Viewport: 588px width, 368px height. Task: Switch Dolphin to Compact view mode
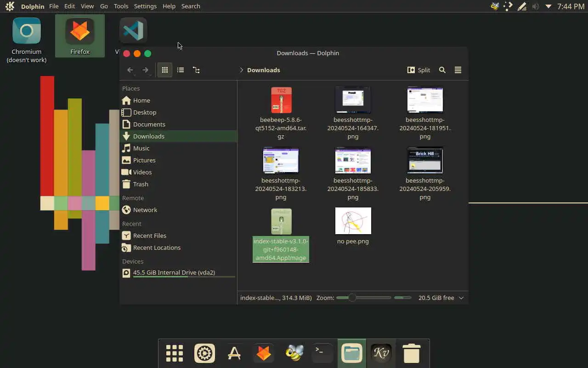181,70
